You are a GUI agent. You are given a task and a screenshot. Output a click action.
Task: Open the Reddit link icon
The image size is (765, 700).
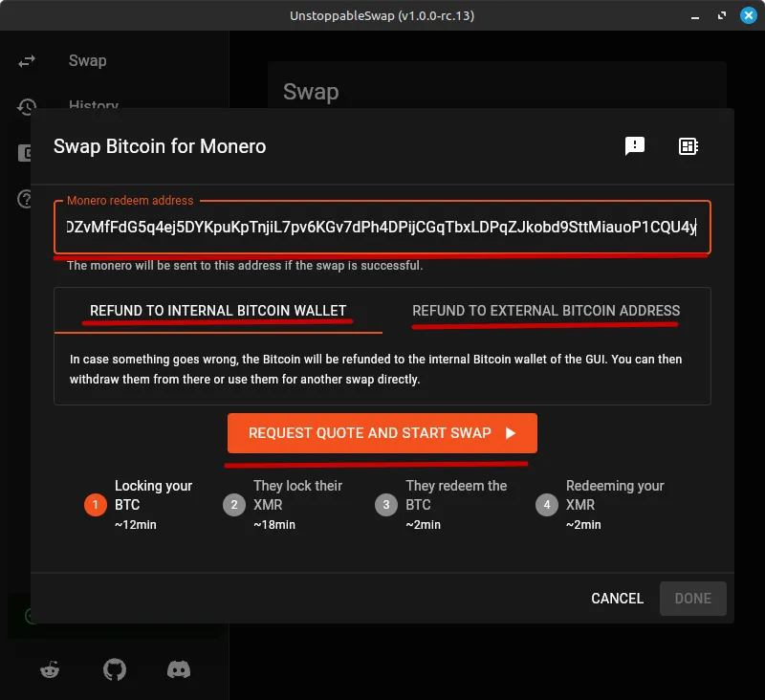(x=50, y=669)
